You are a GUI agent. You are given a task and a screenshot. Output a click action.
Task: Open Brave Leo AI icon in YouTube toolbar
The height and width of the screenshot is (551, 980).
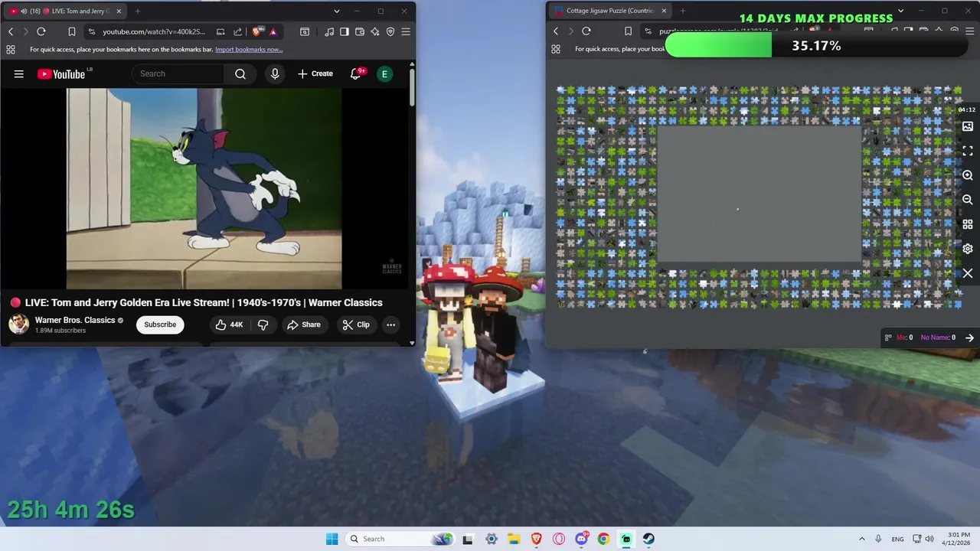pyautogui.click(x=375, y=31)
